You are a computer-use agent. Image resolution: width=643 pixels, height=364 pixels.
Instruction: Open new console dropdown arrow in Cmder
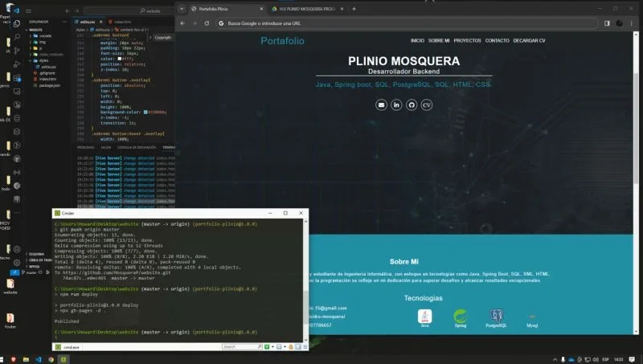click(x=272, y=347)
